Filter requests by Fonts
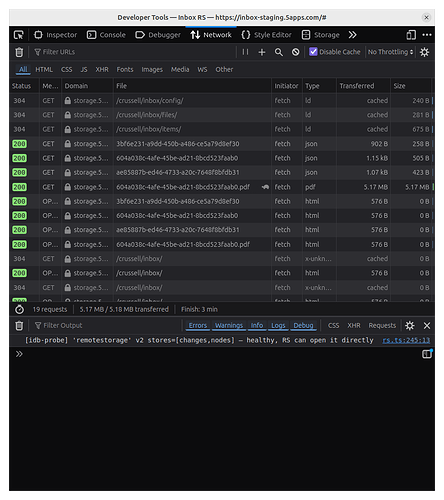 (x=125, y=69)
